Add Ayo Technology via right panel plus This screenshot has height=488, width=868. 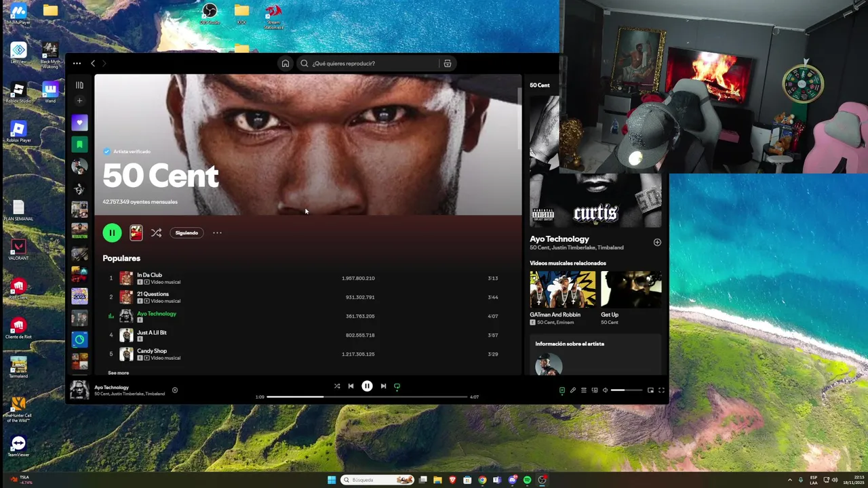pos(657,242)
